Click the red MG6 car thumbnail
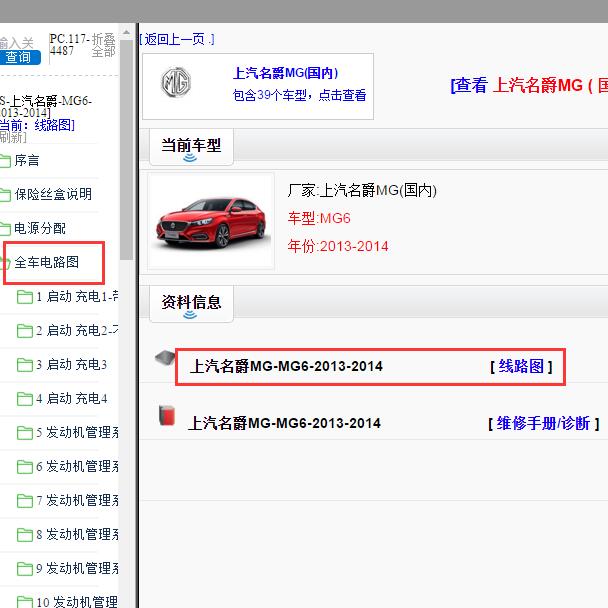Image resolution: width=608 pixels, height=608 pixels. [211, 221]
